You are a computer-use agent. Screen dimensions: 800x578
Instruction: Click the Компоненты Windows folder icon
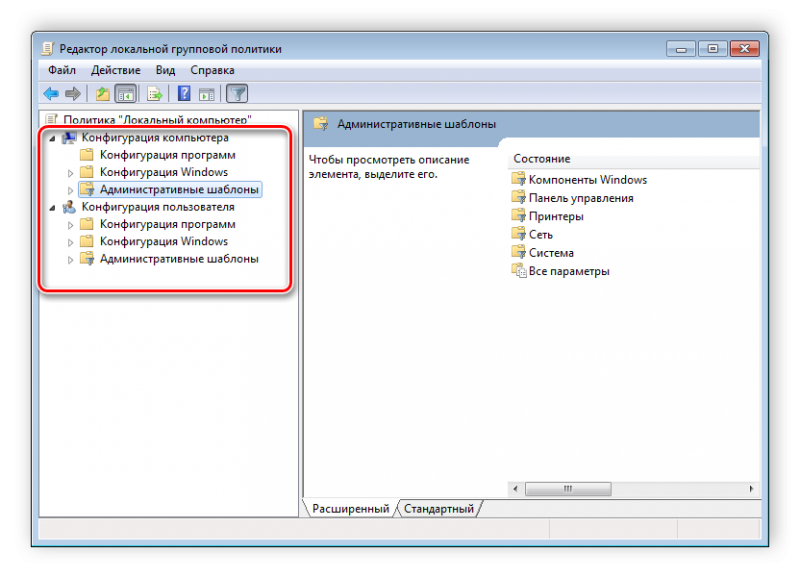518,180
